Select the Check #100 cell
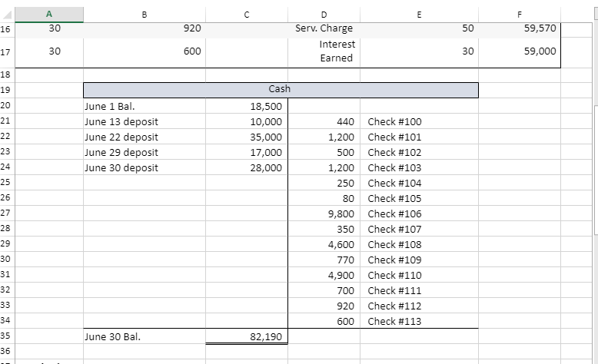 tap(419, 121)
